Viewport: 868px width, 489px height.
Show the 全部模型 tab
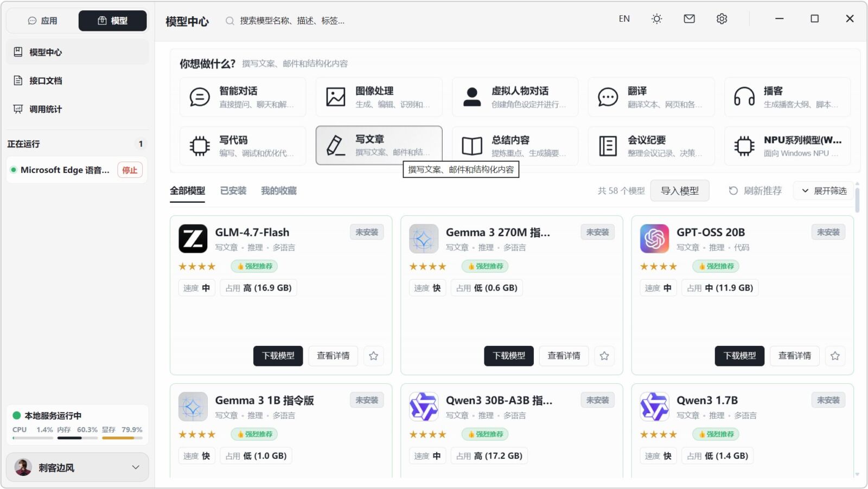pyautogui.click(x=188, y=191)
